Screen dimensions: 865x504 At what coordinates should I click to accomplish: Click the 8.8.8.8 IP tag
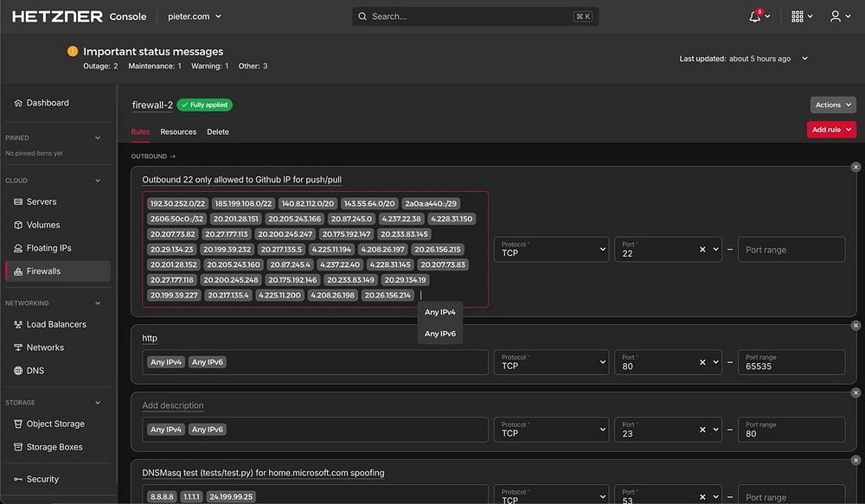pos(162,497)
